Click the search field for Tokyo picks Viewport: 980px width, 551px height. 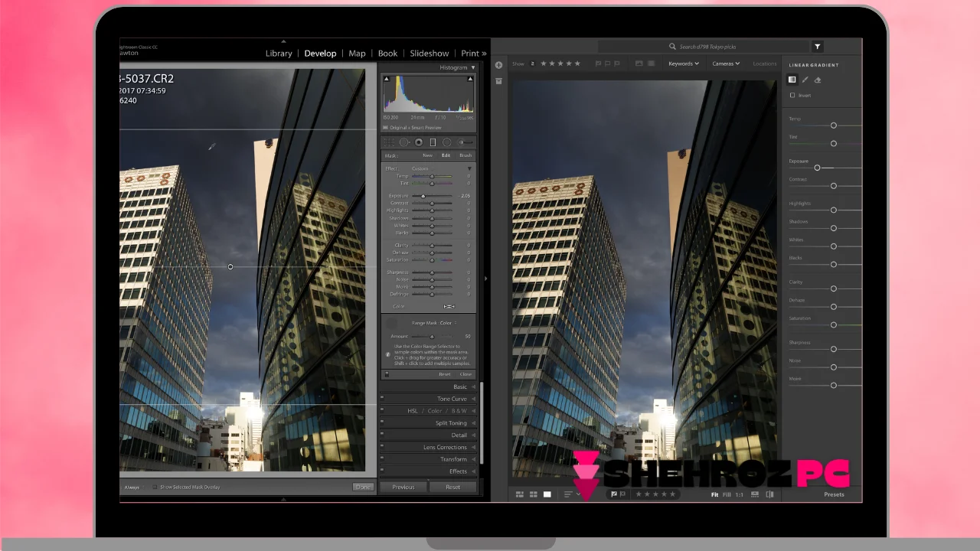703,47
